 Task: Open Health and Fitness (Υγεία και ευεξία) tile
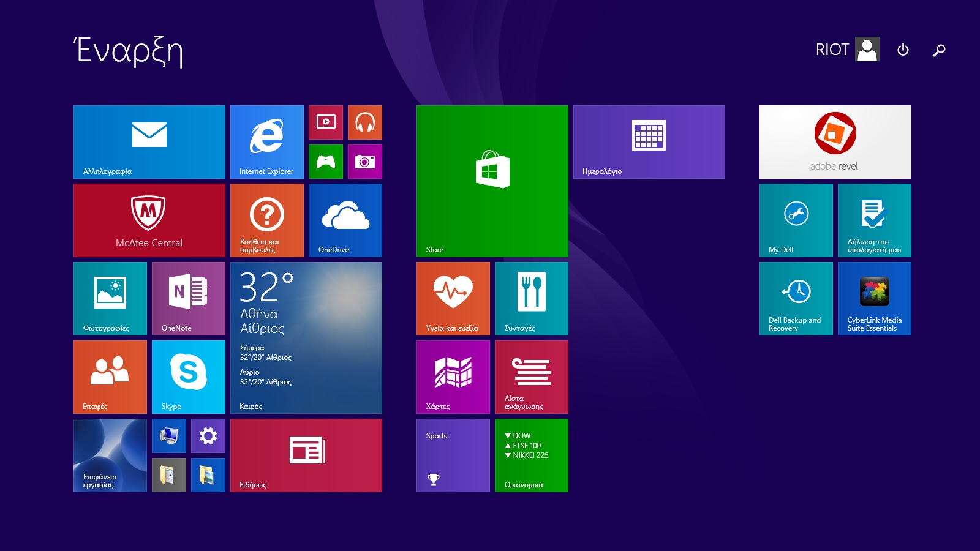pyautogui.click(x=453, y=299)
